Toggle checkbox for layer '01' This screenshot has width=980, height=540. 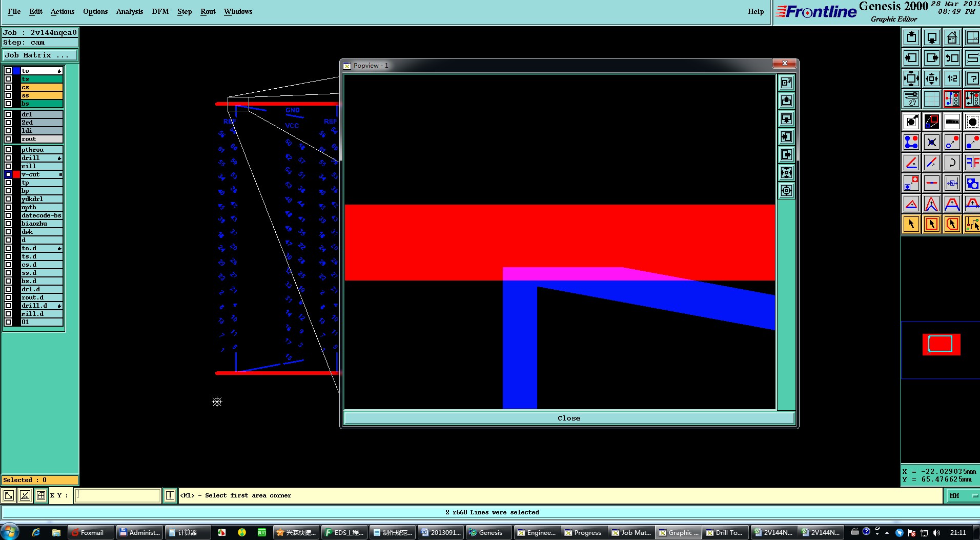8,322
